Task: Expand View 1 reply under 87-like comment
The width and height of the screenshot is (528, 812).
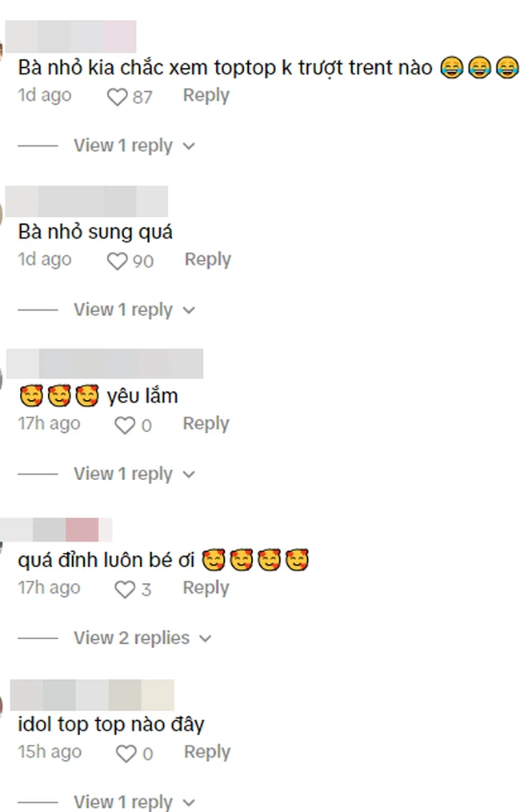Action: [134, 146]
